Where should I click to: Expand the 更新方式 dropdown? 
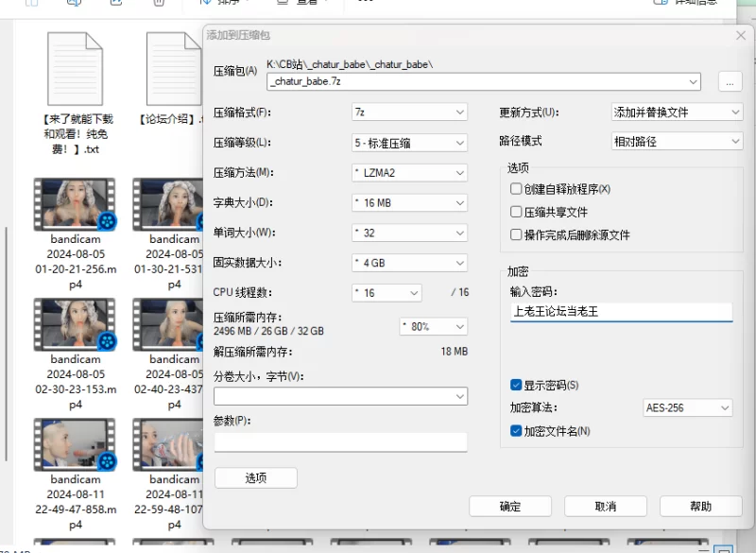[676, 112]
